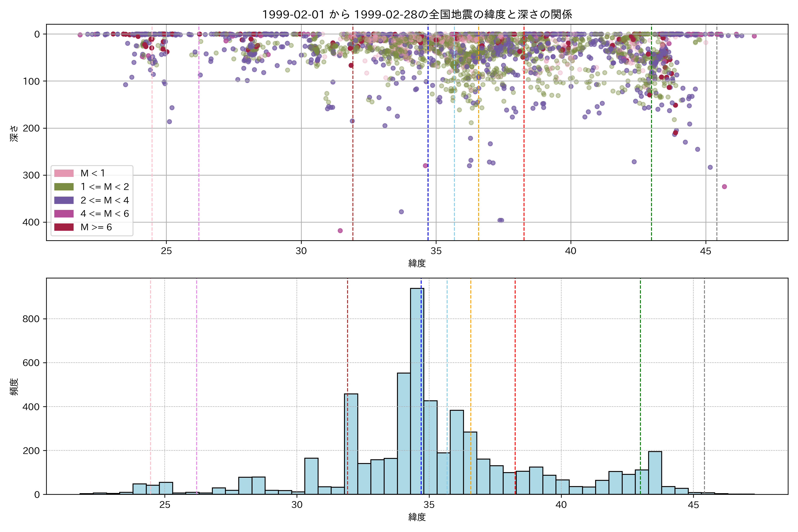
Task: Click the 緯度 label under the histogram
Action: tap(417, 517)
